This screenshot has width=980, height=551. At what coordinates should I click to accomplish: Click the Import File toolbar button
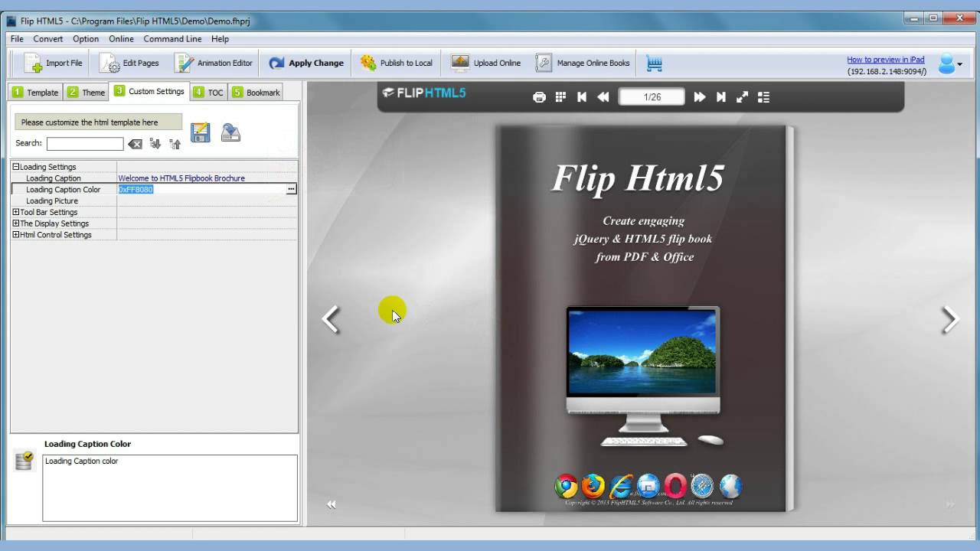point(52,63)
